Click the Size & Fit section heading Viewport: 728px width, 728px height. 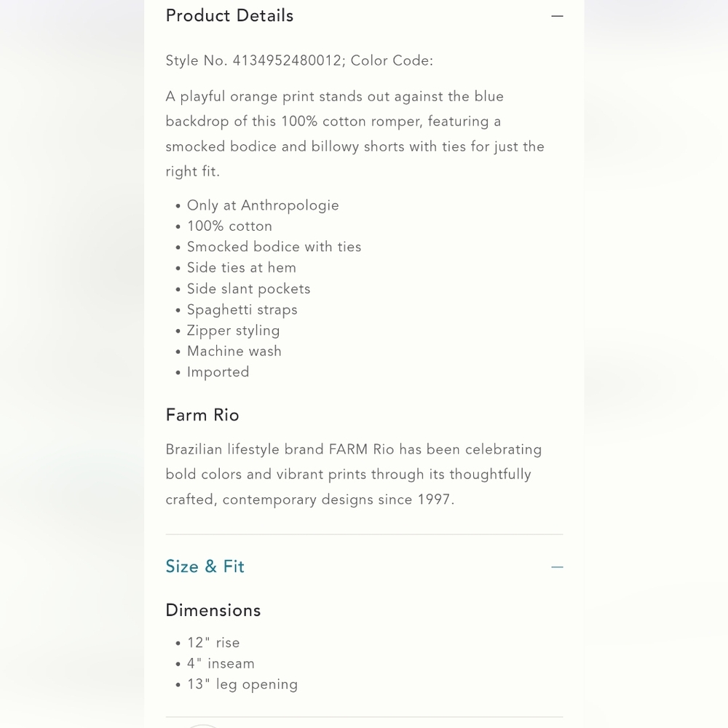click(205, 566)
